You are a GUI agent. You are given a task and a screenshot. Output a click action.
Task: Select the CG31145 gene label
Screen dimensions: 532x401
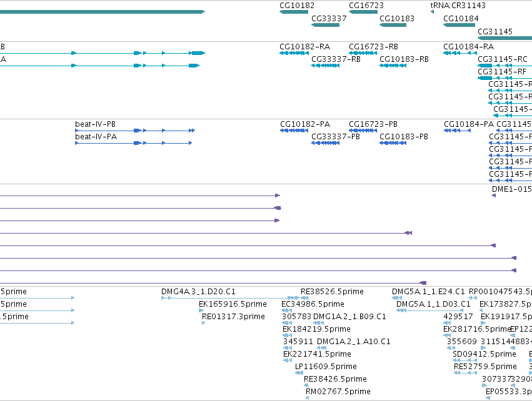pos(495,32)
